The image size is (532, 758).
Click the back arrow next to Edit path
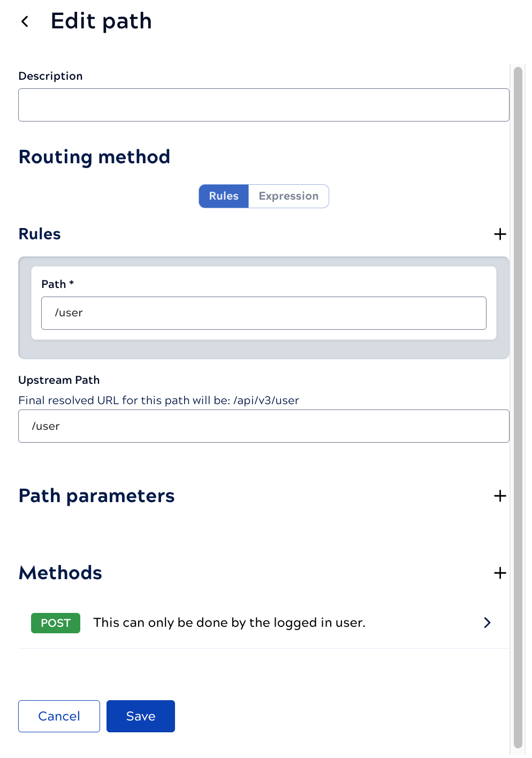click(25, 21)
